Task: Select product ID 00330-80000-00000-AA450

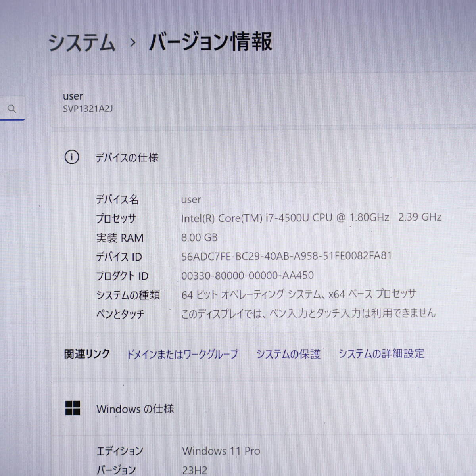Action: pos(248,275)
